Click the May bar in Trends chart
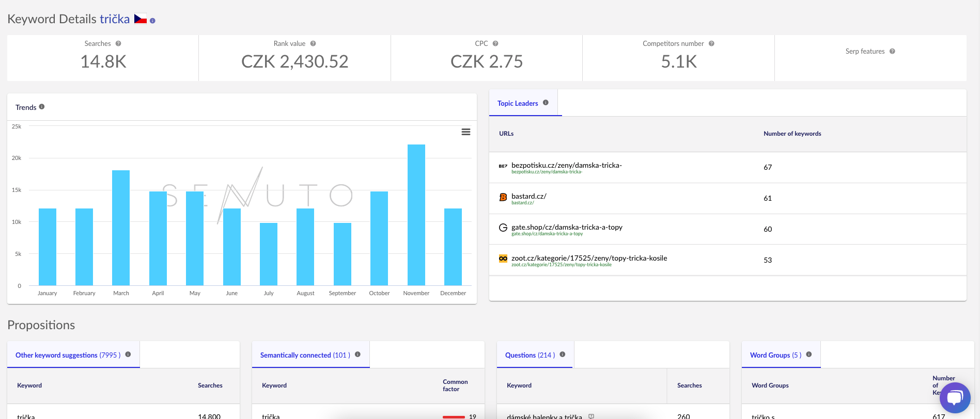The image size is (980, 419). tap(195, 238)
